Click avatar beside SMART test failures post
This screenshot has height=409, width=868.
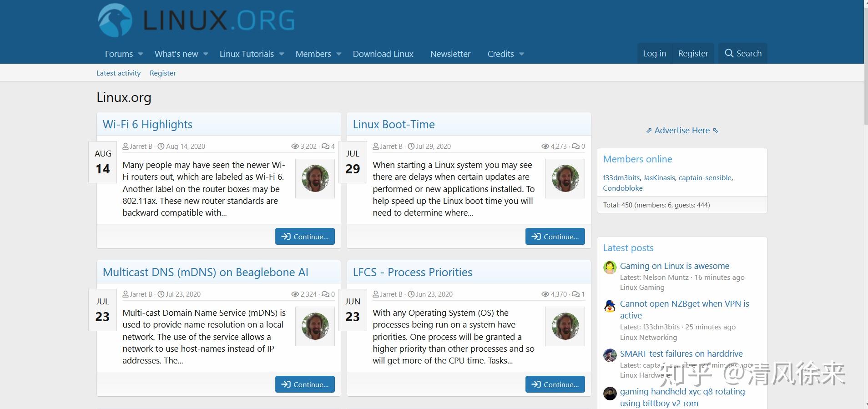pyautogui.click(x=610, y=355)
